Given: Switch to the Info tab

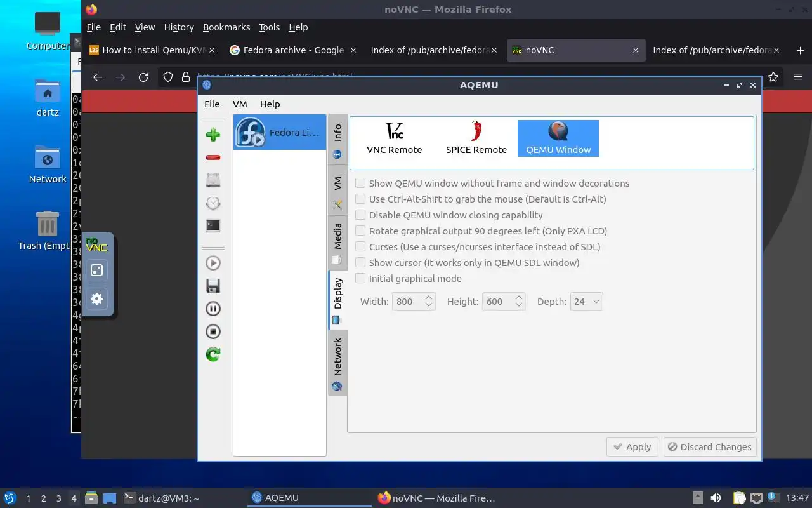Looking at the screenshot, I should pos(337,141).
